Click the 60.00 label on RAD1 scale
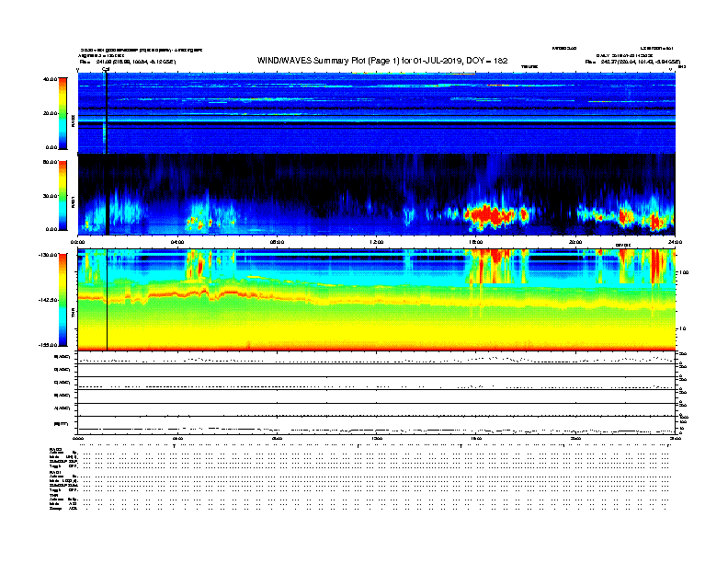 click(x=50, y=162)
